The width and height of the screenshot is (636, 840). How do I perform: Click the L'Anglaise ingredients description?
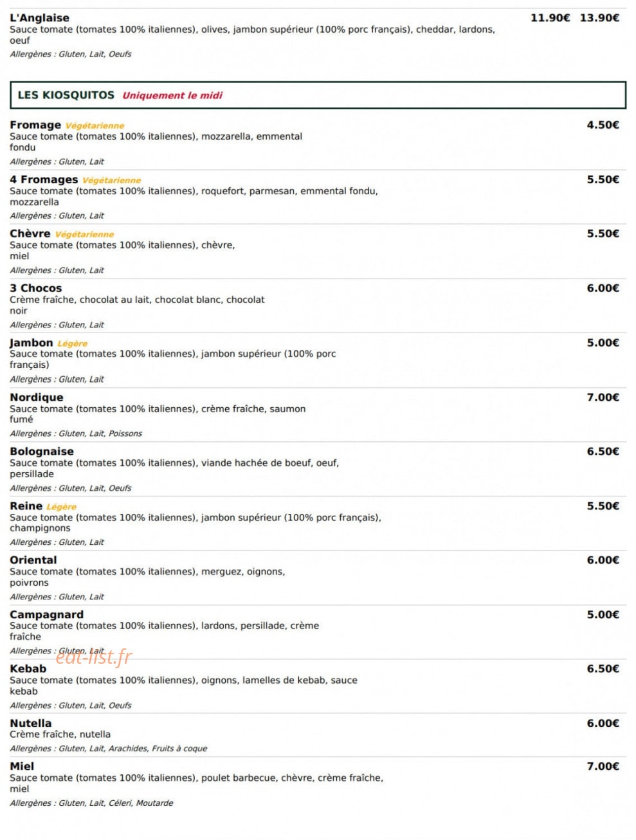[252, 35]
